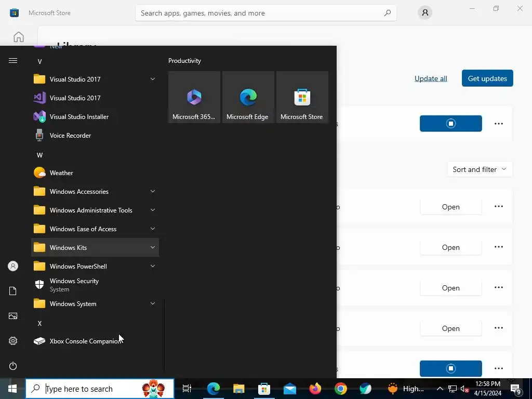This screenshot has height=399, width=532.
Task: Stop the first download in Store
Action: pos(450,124)
